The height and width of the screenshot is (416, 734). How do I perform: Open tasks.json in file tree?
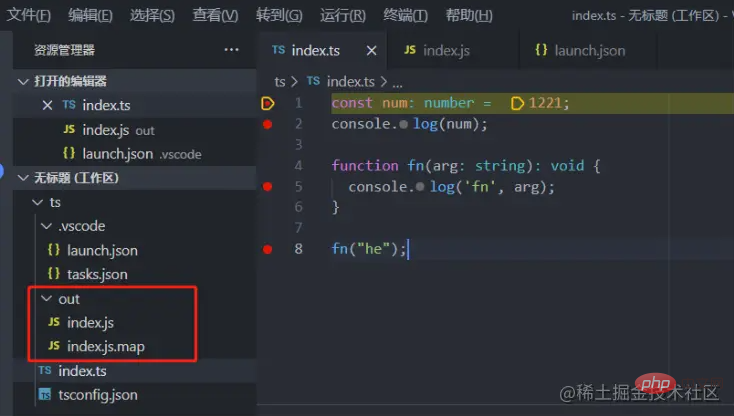pyautogui.click(x=134, y=274)
